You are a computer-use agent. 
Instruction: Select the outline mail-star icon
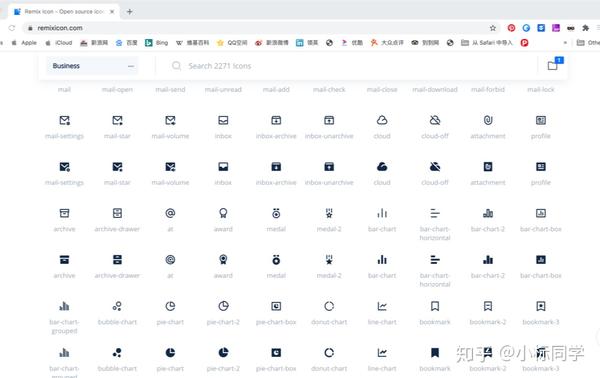(x=117, y=121)
